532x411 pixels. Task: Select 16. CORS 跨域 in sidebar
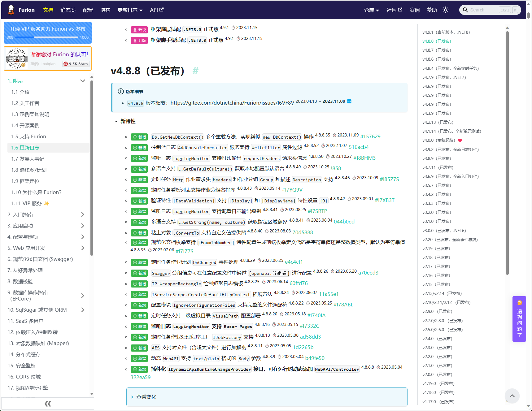pyautogui.click(x=24, y=377)
